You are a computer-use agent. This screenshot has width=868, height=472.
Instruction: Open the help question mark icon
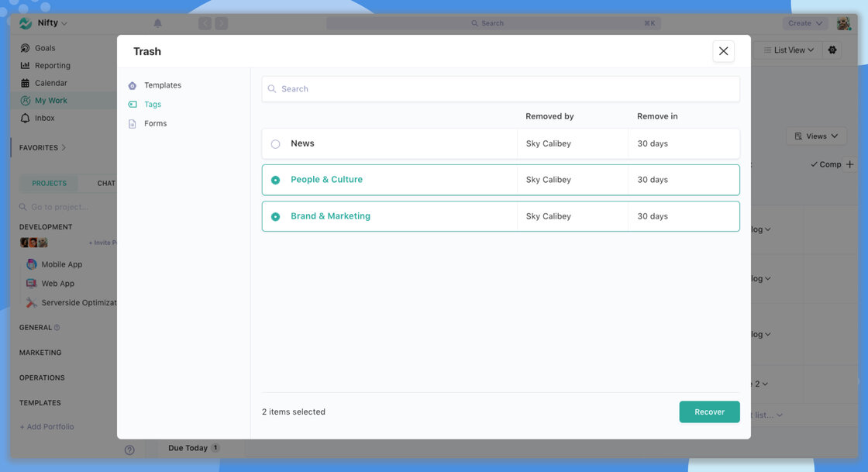coord(129,450)
